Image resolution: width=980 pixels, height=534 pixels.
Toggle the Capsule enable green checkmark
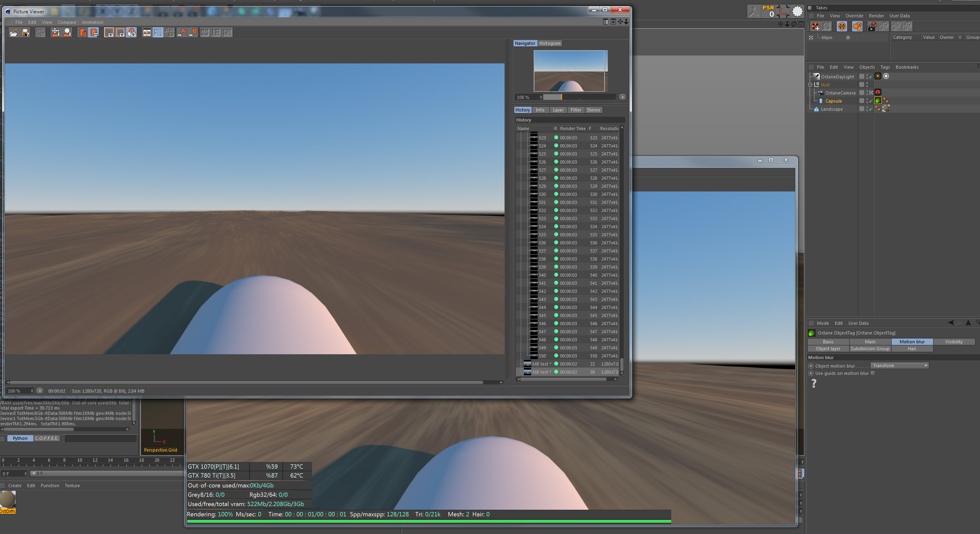click(x=871, y=101)
